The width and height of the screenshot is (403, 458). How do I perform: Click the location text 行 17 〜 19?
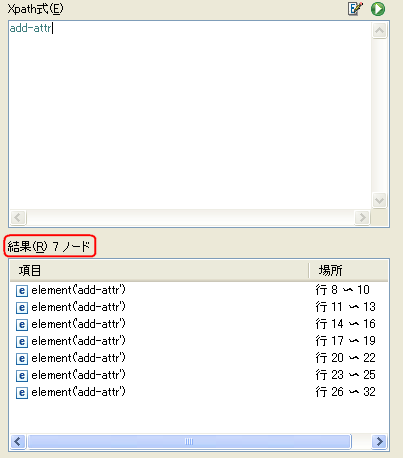click(345, 341)
